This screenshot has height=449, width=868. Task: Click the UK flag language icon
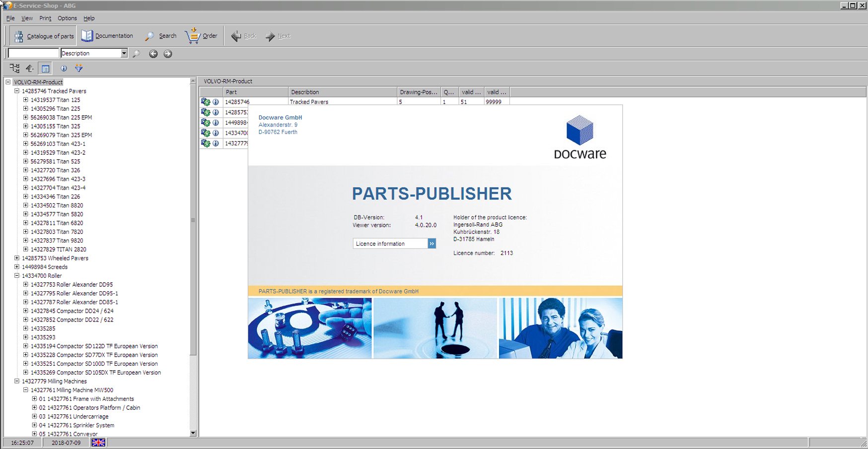[x=98, y=443]
